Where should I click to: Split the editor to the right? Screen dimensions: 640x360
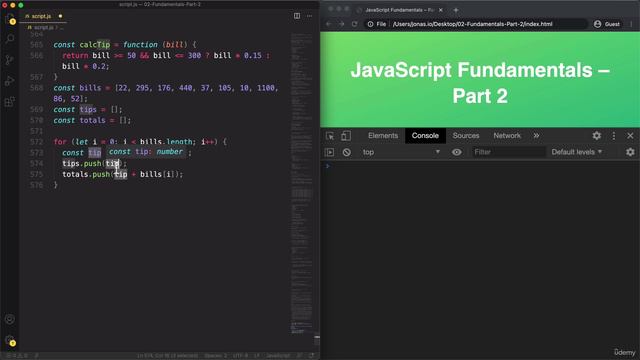pos(297,16)
